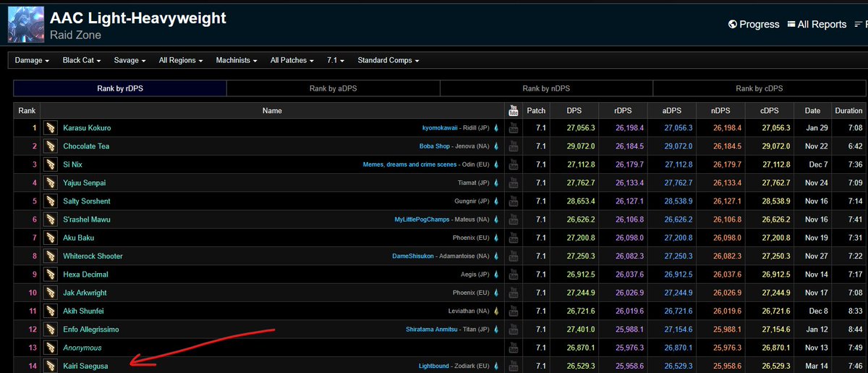Click the Name column header
Screen dimensions: 868x373
[272, 111]
